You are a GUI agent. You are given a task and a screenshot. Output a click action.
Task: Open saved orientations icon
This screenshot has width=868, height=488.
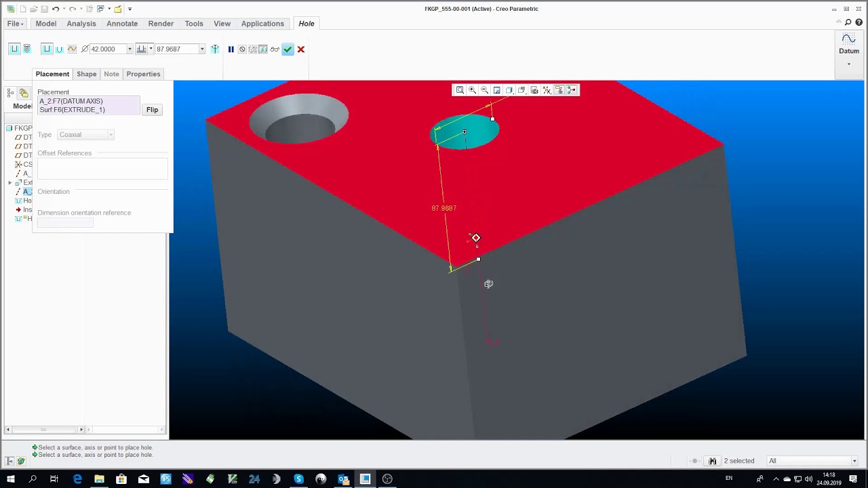[521, 90]
